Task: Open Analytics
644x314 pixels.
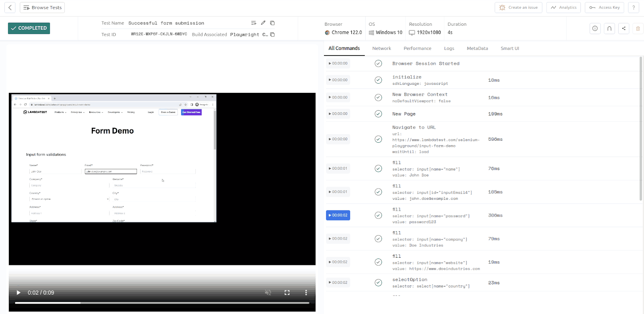Action: click(x=563, y=7)
